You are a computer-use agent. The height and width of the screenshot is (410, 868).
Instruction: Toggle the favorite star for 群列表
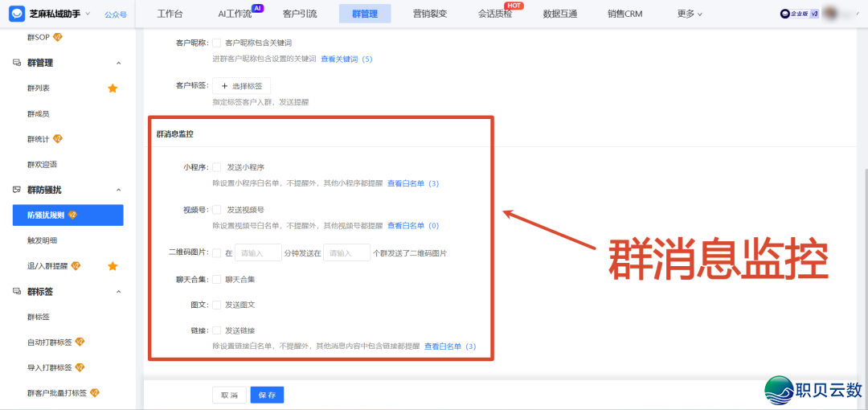pos(113,88)
